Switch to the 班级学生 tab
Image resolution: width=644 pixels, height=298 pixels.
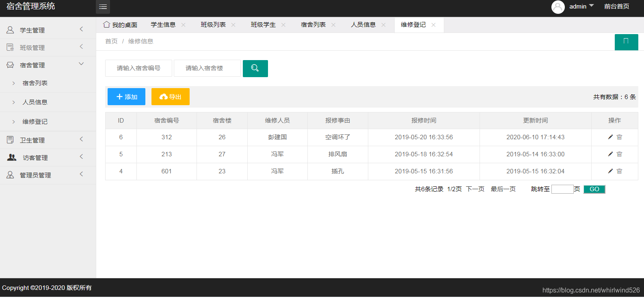point(263,25)
